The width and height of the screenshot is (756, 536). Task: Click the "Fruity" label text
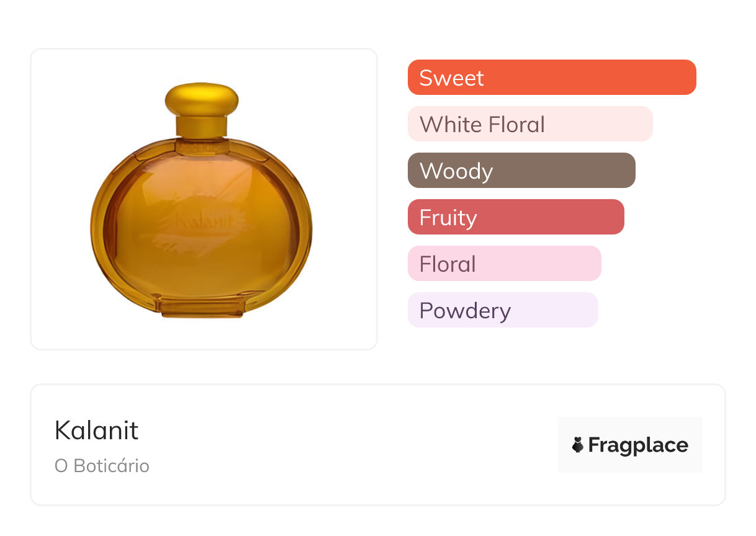point(448,218)
